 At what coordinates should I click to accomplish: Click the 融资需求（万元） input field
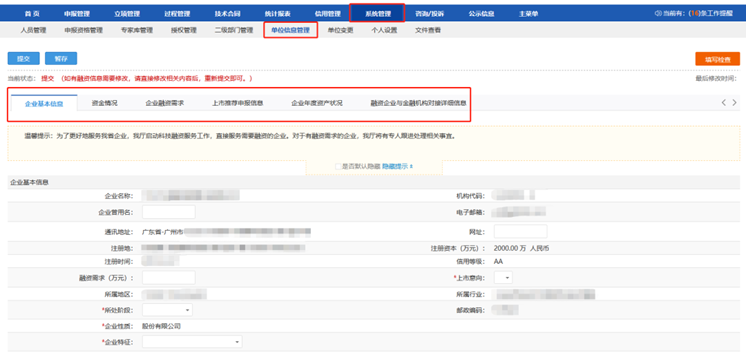169,277
